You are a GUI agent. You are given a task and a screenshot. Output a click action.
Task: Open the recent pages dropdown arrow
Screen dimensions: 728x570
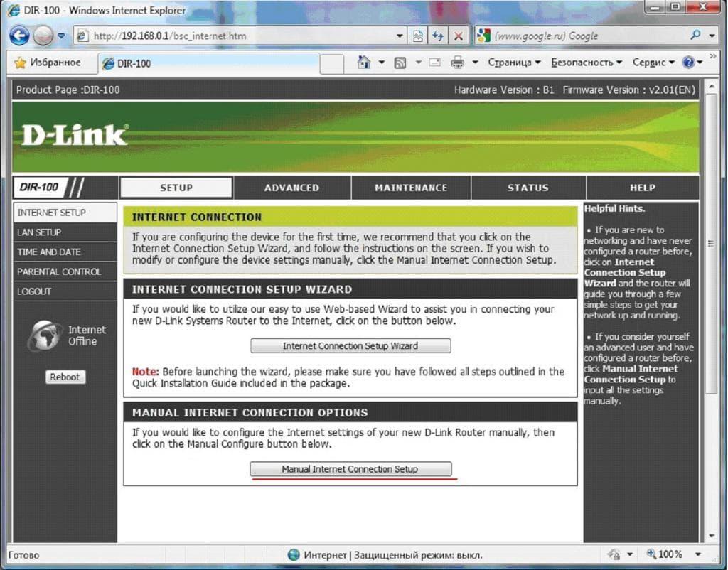[x=61, y=36]
